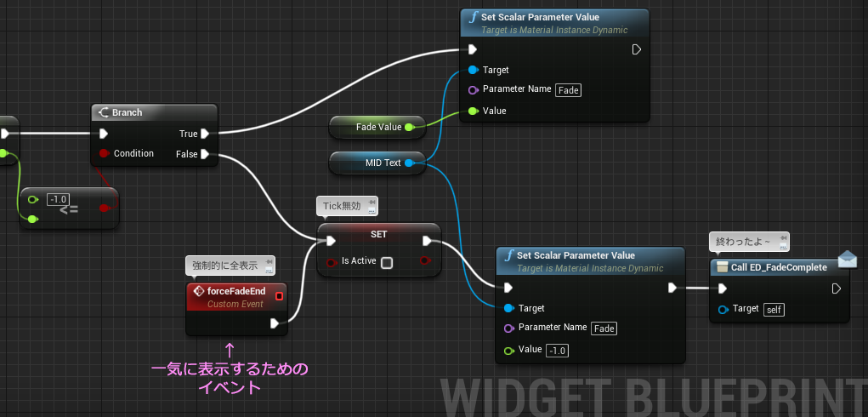Click the exec output pin wired to Call ED_FadeComplete
868x417 pixels.
pyautogui.click(x=672, y=288)
